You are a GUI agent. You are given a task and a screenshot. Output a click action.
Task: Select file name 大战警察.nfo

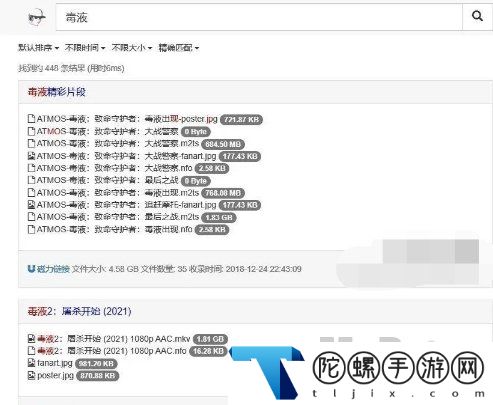[x=114, y=168]
